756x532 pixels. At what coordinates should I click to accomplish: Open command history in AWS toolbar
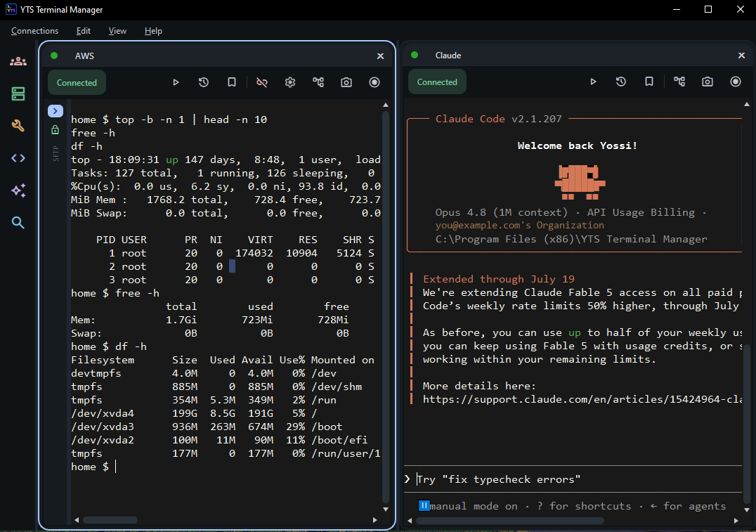pyautogui.click(x=204, y=82)
